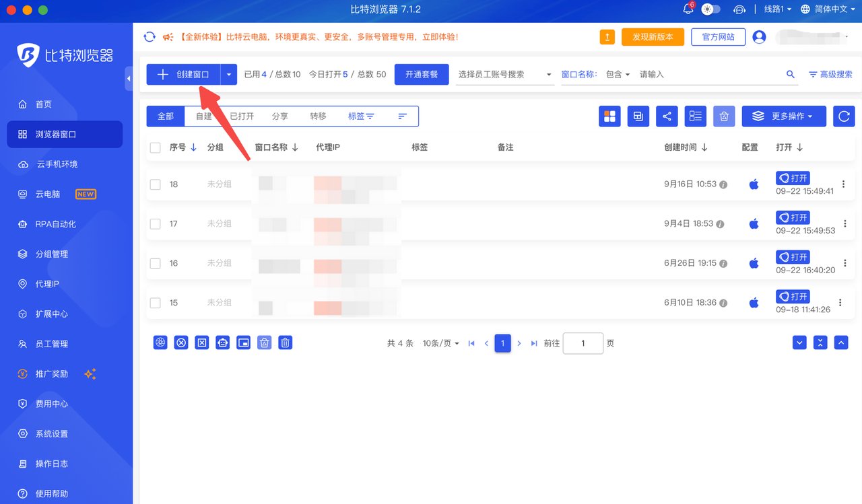Open the 简体中文 language selector
This screenshot has height=504, width=862.
click(829, 9)
